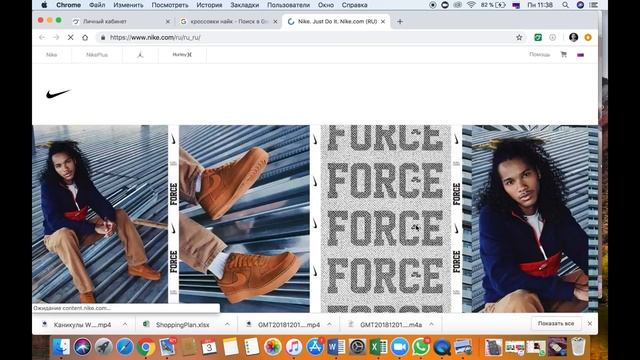Close the Личный кабинет tab

pyautogui.click(x=167, y=22)
